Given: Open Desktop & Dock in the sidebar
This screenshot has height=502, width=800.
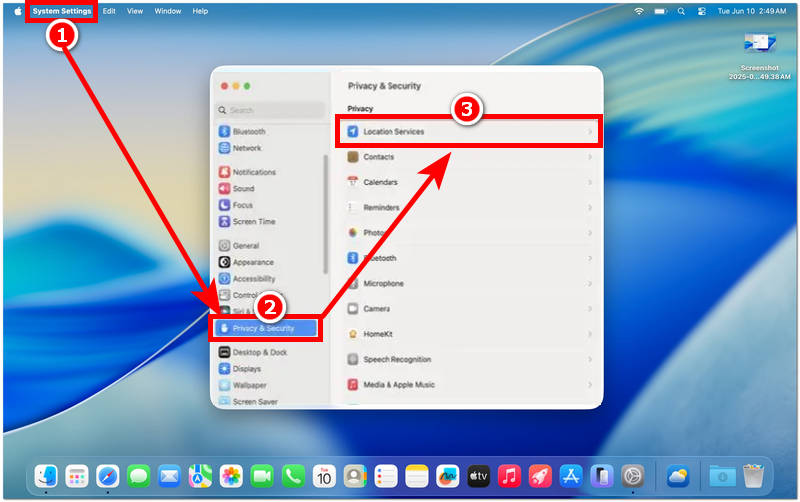Looking at the screenshot, I should 254,352.
